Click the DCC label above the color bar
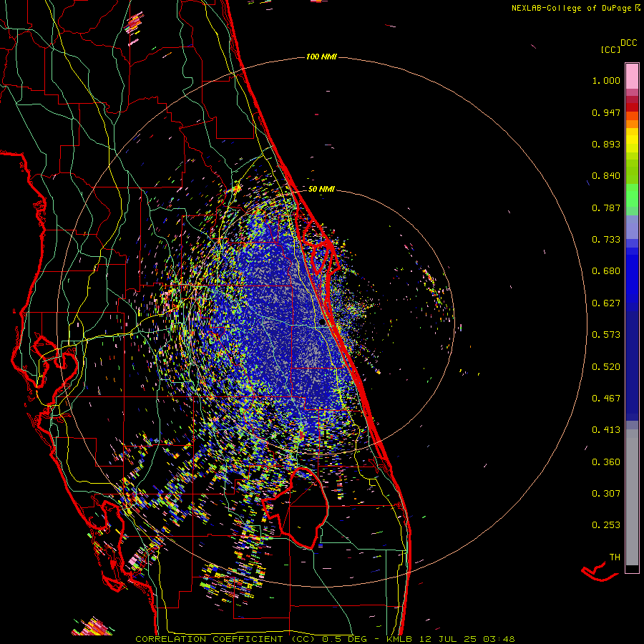Viewport: 644px width, 644px height. pos(629,43)
